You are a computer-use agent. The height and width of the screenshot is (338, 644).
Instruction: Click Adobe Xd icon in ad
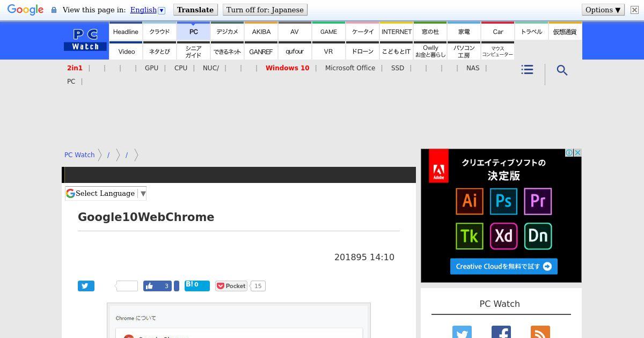[x=503, y=236]
